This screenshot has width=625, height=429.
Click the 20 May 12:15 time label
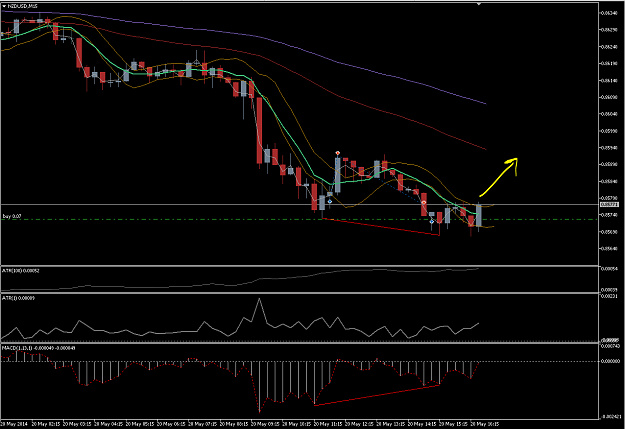pyautogui.click(x=359, y=424)
